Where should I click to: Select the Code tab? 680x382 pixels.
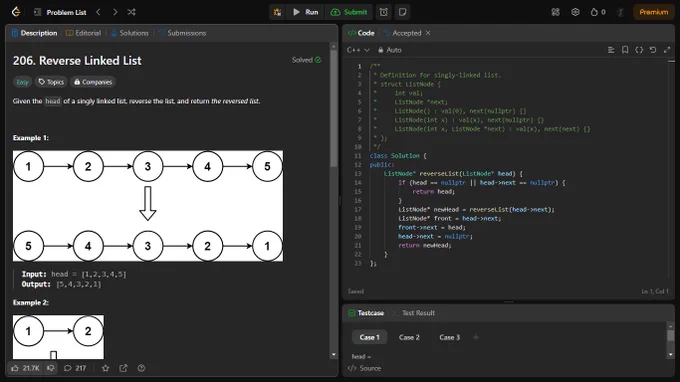361,33
